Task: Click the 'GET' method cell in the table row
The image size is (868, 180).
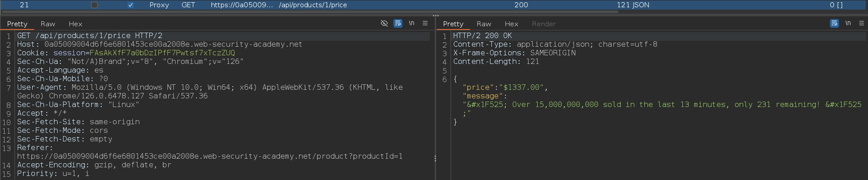Action: point(188,5)
